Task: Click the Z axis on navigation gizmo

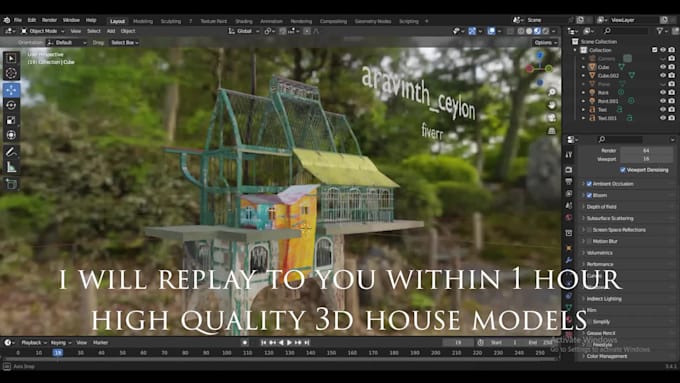Action: pos(539,56)
